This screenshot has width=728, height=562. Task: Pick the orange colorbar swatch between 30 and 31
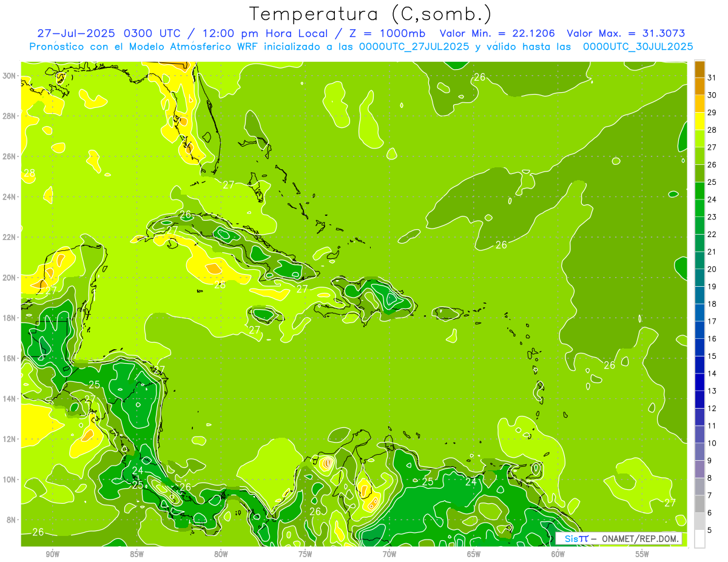tap(700, 86)
